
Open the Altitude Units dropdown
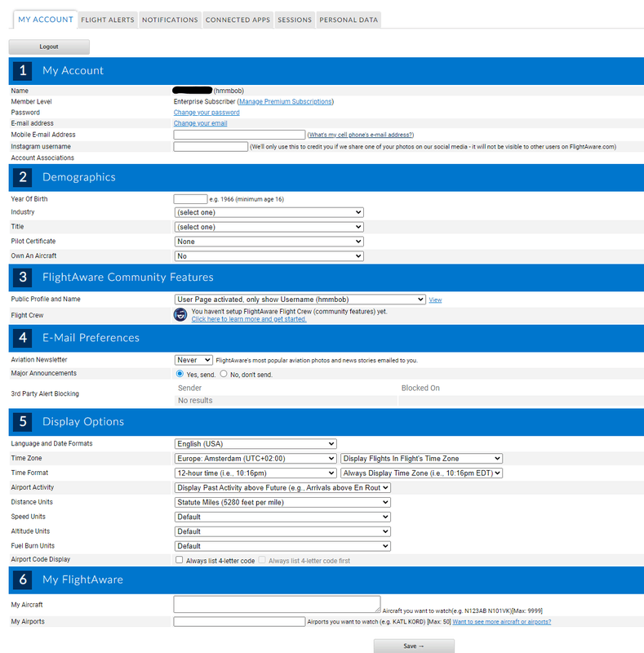[282, 531]
